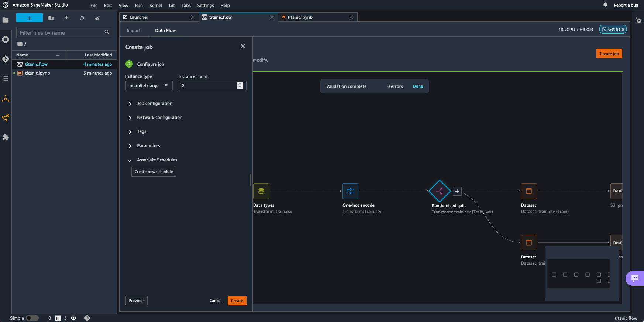Click the plus icon beside Randomized split
Screen dimensions: 644x322
coord(457,191)
